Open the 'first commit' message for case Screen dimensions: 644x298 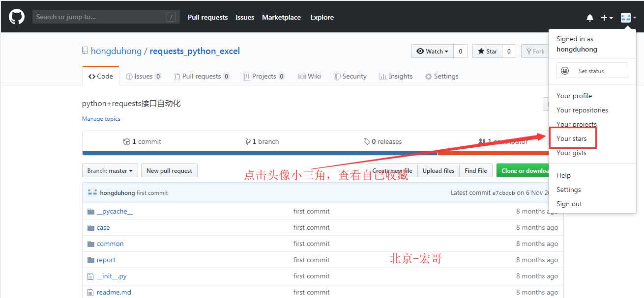[x=312, y=227]
